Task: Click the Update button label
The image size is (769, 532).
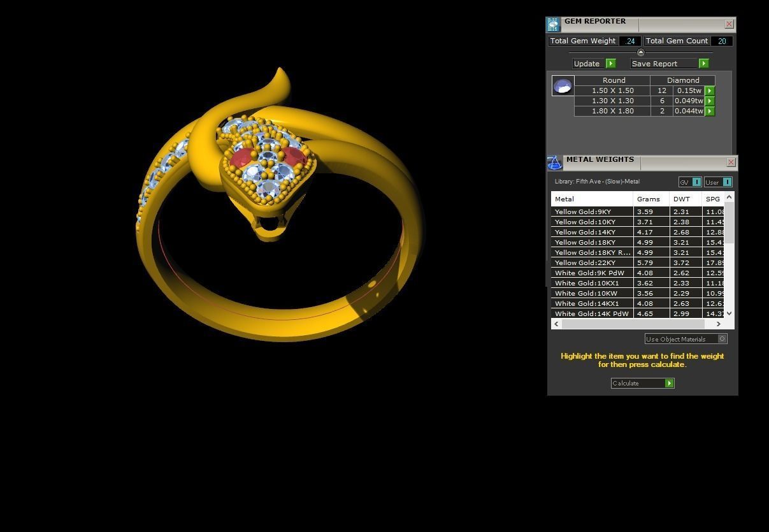Action: coord(587,64)
